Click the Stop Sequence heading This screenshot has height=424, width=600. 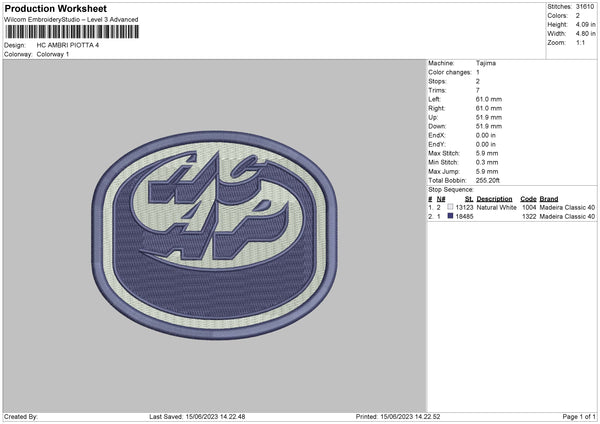[451, 190]
